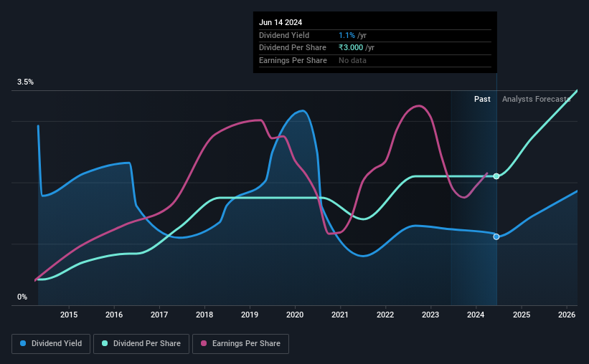Screen dimensions: 589x364
Task: Click the Earnings Per Share label in tooltip
Action: coord(293,60)
